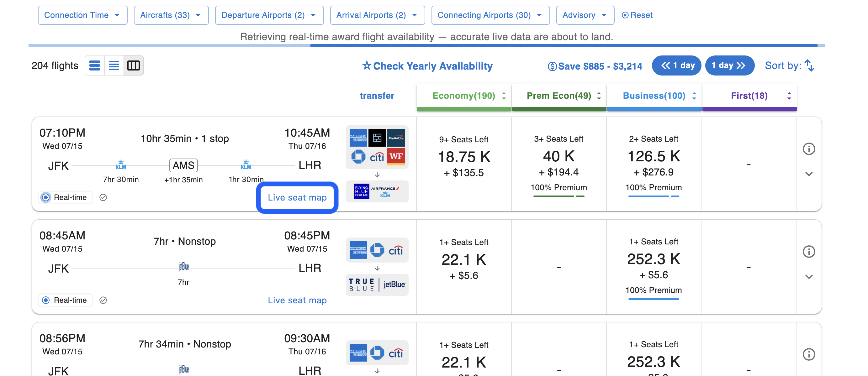This screenshot has height=376, width=868.
Task: Open info icon for 08:56PM flight
Action: point(809,354)
